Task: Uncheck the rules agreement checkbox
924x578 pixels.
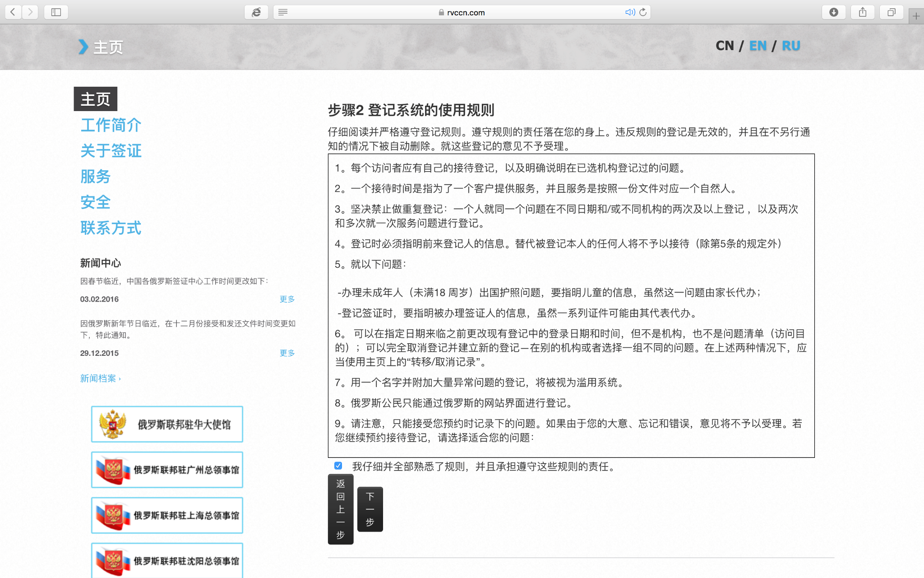Action: [338, 466]
